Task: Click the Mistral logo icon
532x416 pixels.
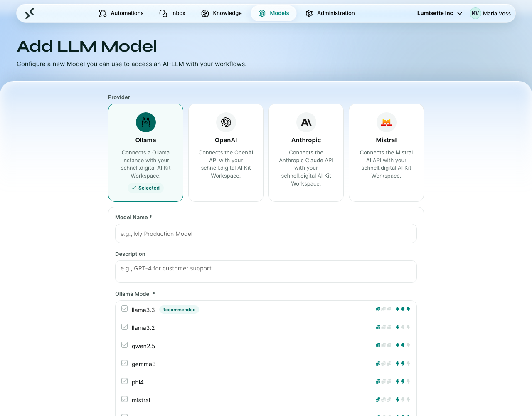Action: point(387,122)
